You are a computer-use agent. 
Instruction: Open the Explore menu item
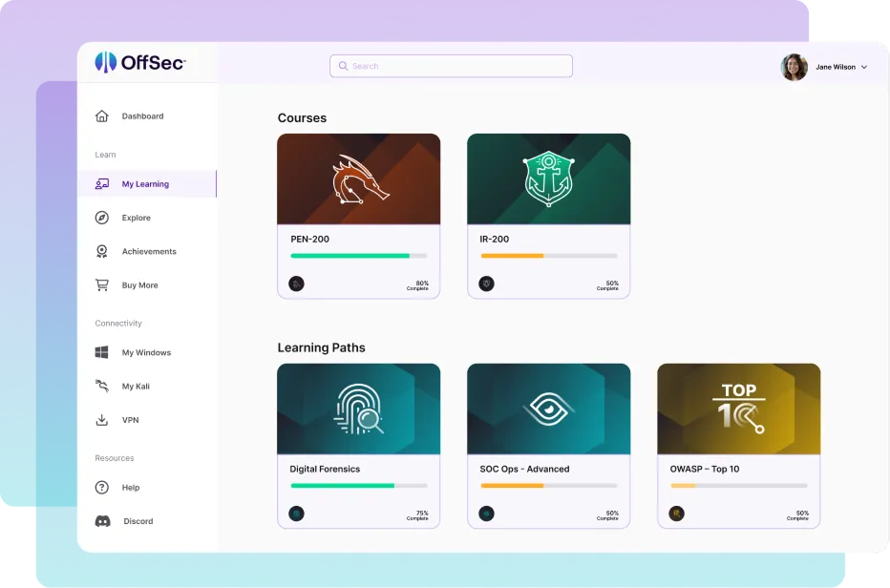tap(137, 218)
